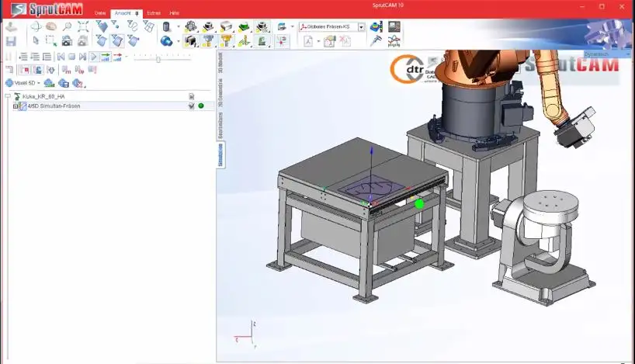Click the green arrow simulation mode icon
The height and width of the screenshot is (364, 635).
pos(106,57)
